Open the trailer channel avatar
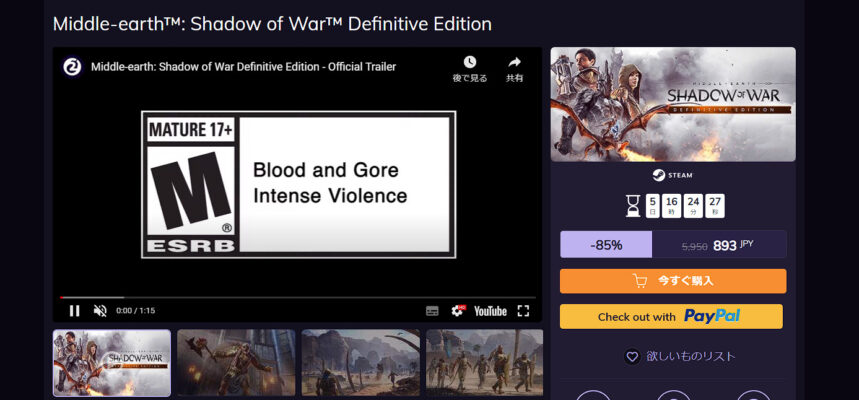859x400 pixels. pyautogui.click(x=72, y=67)
